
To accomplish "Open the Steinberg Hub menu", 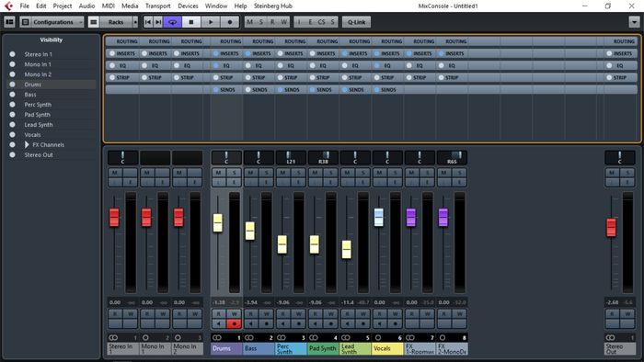I will click(272, 6).
